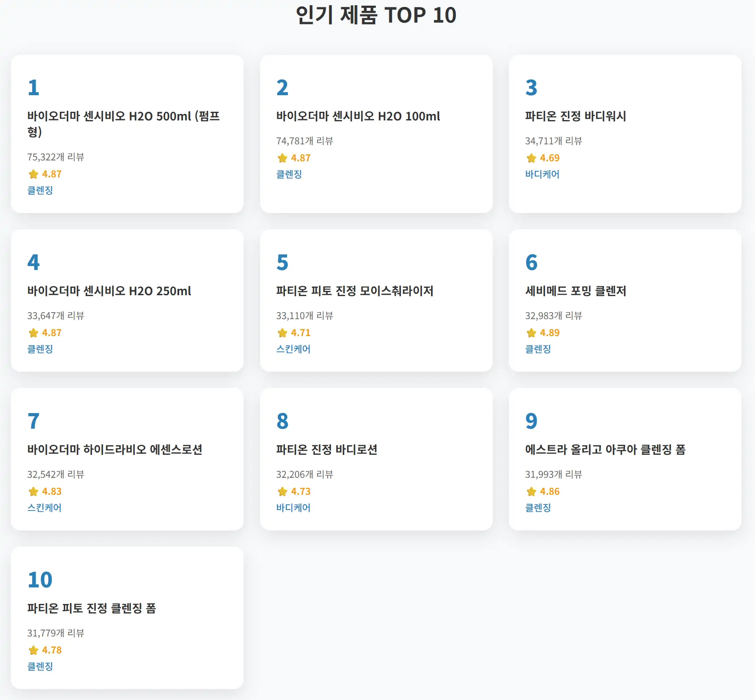Click rank number 4 above the 250ml product

pos(33,263)
